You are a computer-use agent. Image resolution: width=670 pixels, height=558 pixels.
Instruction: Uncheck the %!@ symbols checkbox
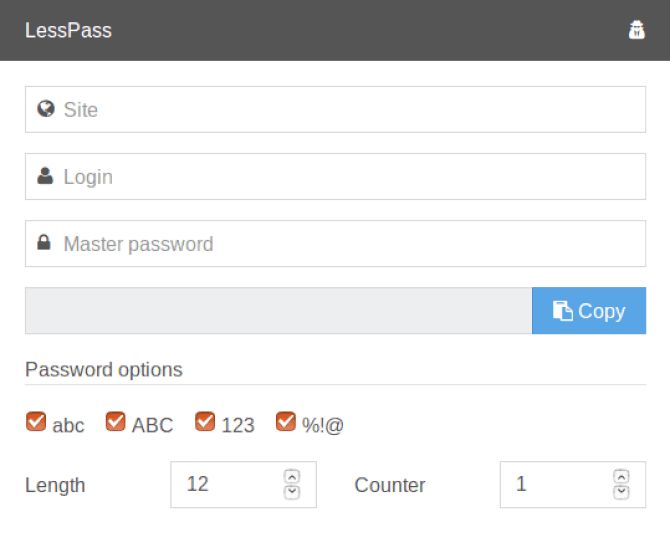286,423
